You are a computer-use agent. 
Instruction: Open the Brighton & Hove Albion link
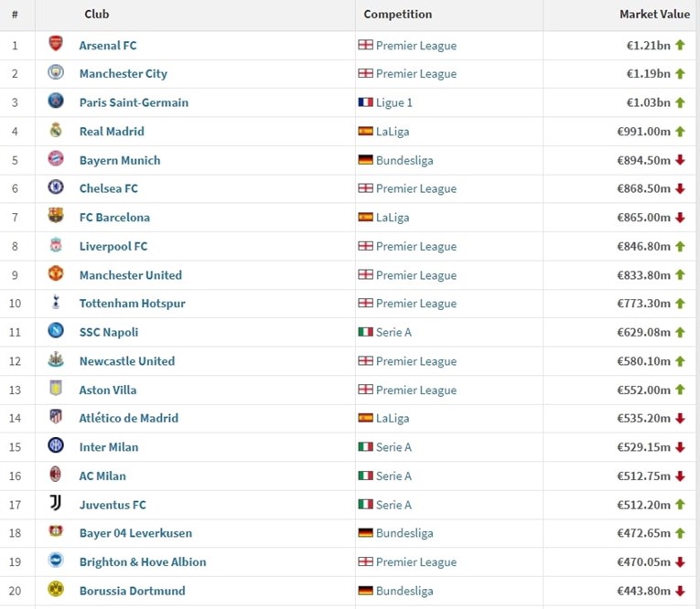click(x=143, y=562)
